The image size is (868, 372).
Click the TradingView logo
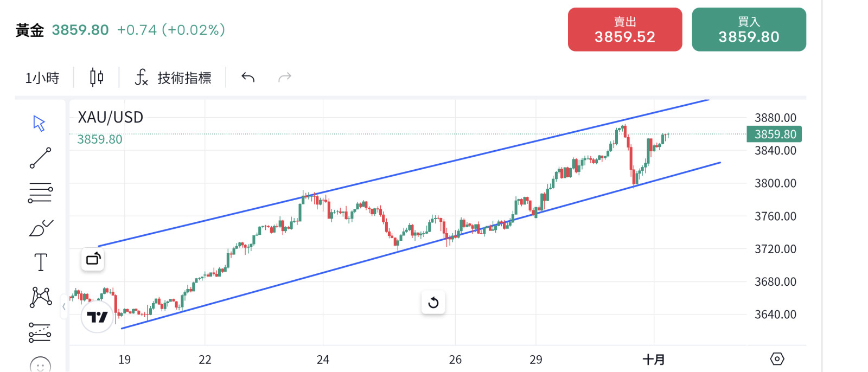pos(98,317)
